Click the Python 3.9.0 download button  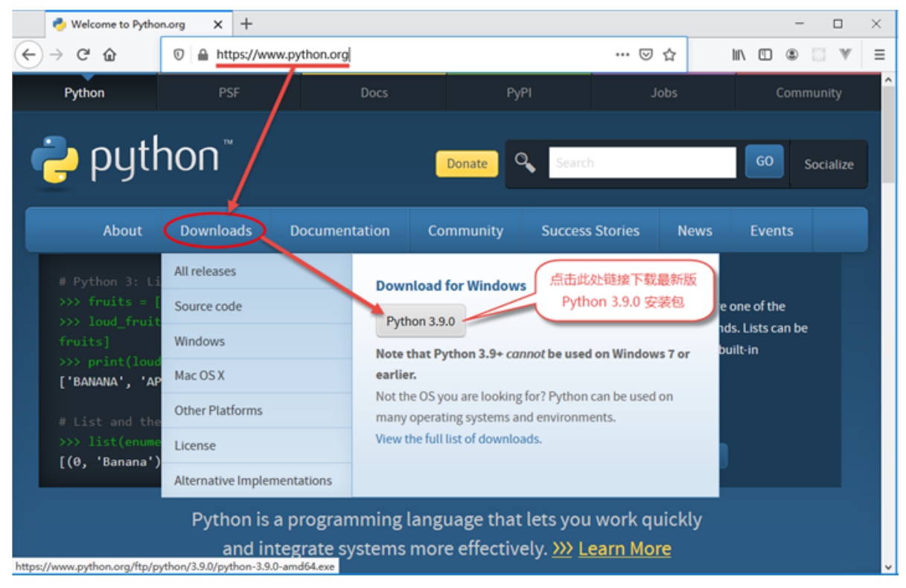pyautogui.click(x=421, y=322)
